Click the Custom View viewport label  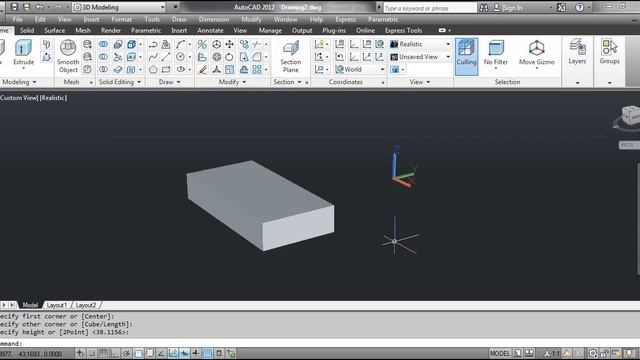[x=19, y=98]
